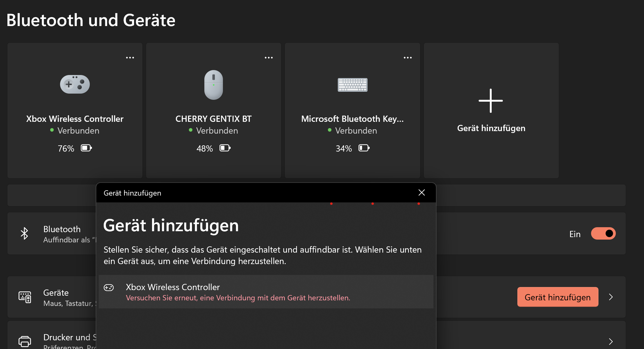Click the 48% battery level text

pos(205,148)
